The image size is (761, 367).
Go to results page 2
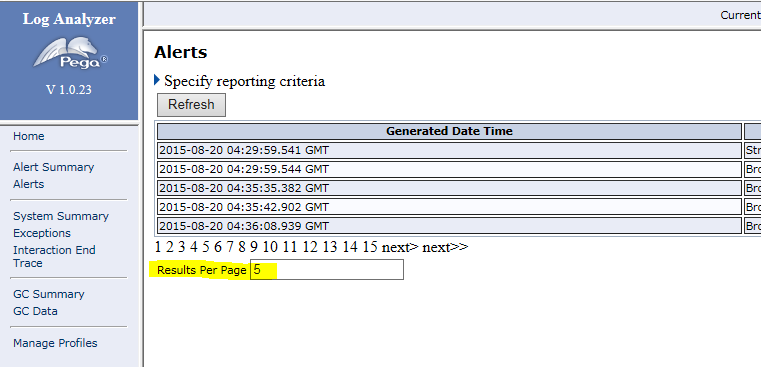169,247
